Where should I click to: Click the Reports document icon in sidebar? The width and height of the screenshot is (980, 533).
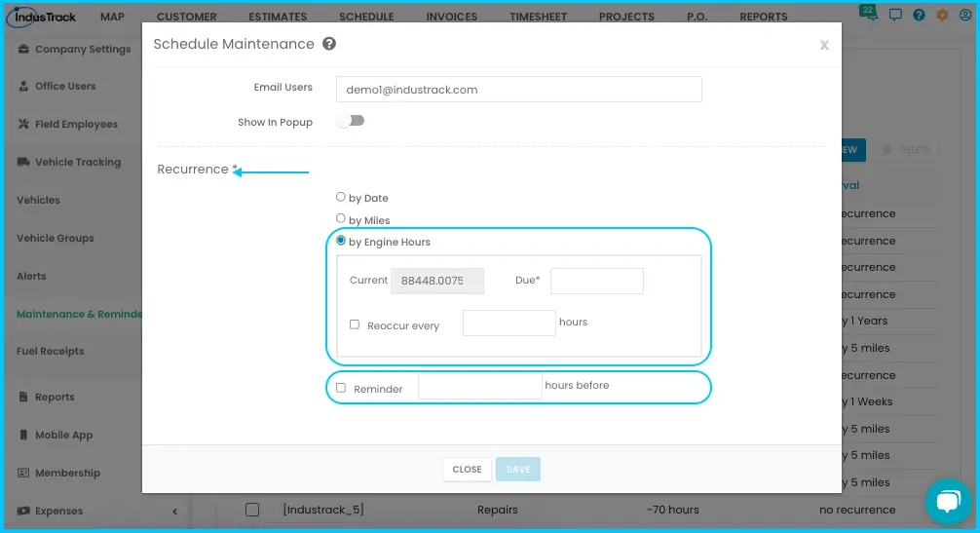[x=23, y=397]
